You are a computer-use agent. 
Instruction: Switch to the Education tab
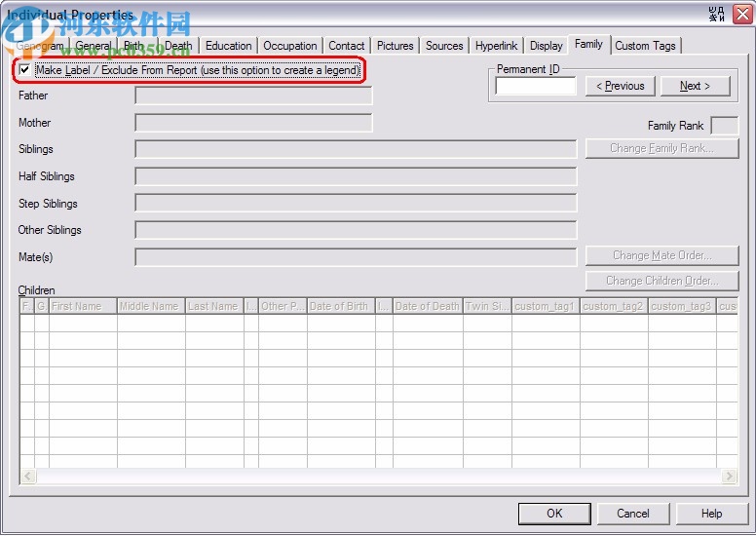(x=229, y=46)
